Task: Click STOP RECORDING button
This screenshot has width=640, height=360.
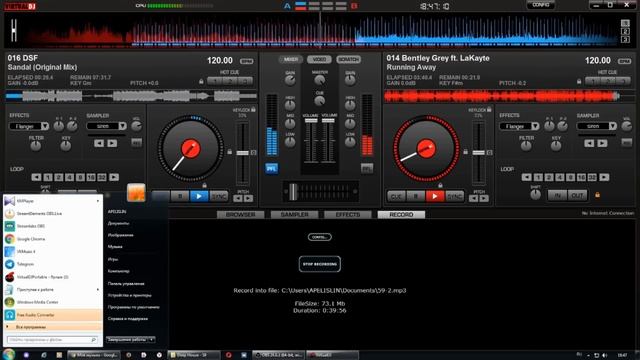Action: coord(320,264)
